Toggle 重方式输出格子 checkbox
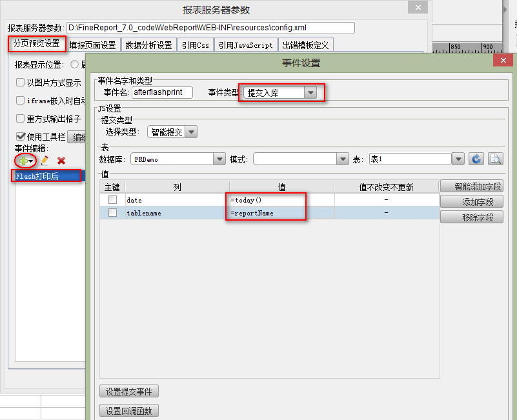This screenshot has height=420, width=517. tap(20, 118)
